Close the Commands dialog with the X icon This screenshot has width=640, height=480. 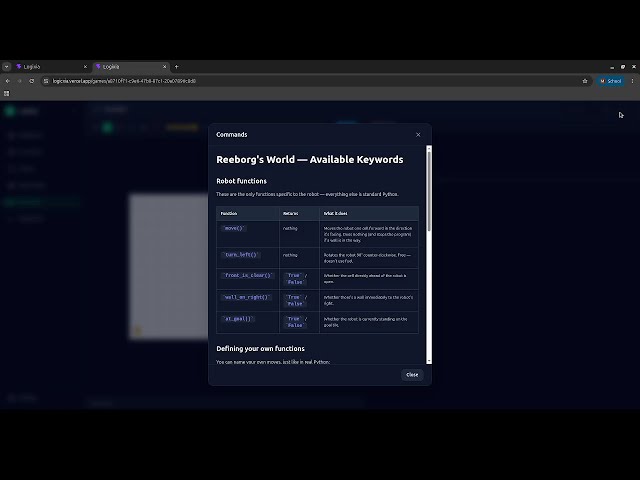418,135
